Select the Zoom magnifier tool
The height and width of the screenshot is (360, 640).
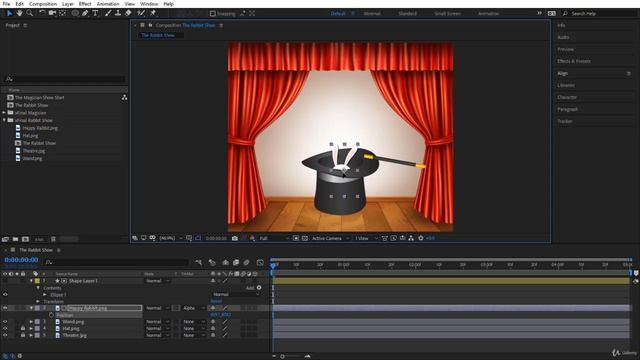tap(29, 13)
